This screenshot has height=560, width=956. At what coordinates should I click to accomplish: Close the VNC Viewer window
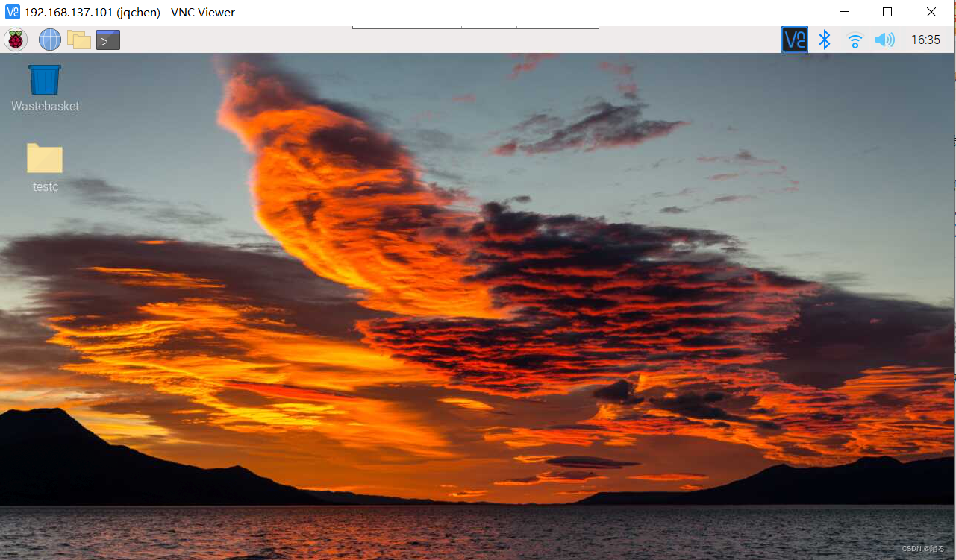[931, 12]
